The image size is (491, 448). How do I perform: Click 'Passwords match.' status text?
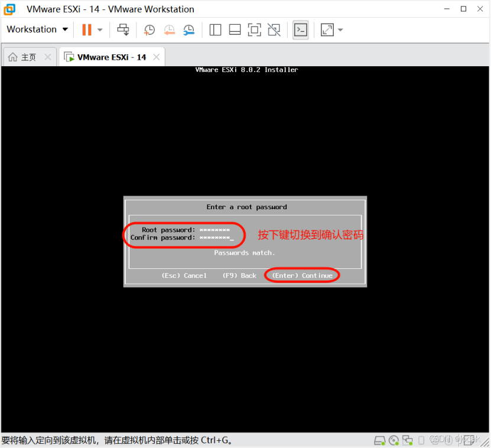[245, 253]
